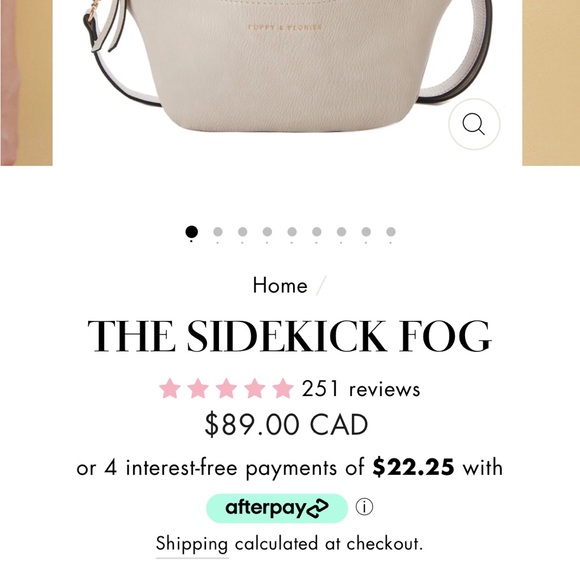Select the sixth image carousel dot
The width and height of the screenshot is (580, 580).
317,232
